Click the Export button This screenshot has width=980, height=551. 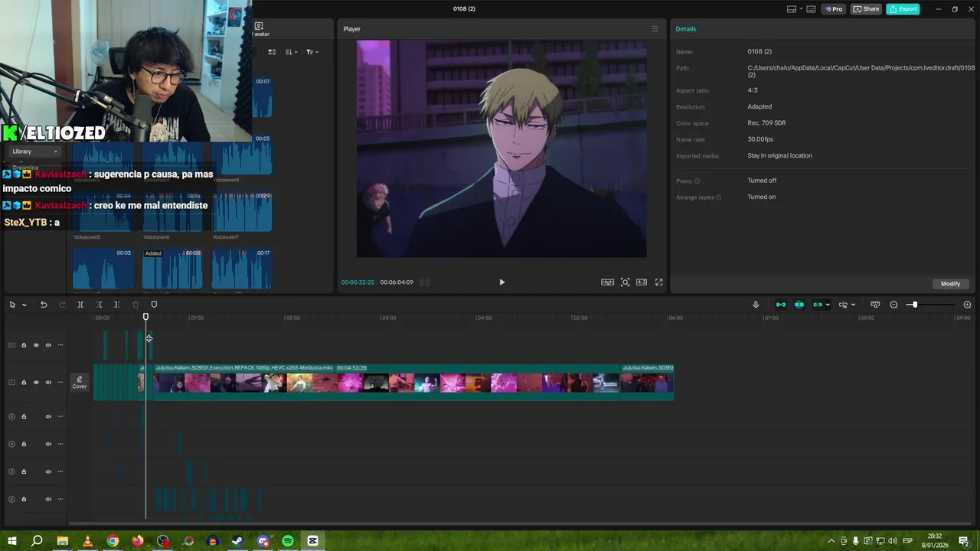click(903, 9)
